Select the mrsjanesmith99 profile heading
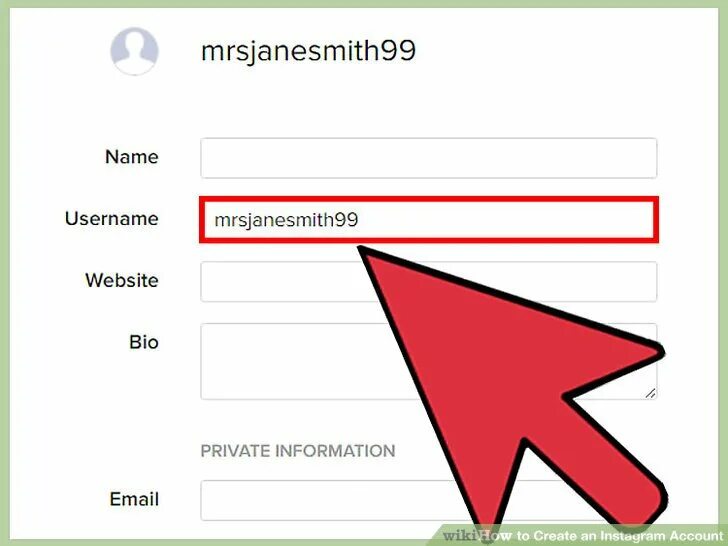The image size is (728, 546). pyautogui.click(x=308, y=50)
